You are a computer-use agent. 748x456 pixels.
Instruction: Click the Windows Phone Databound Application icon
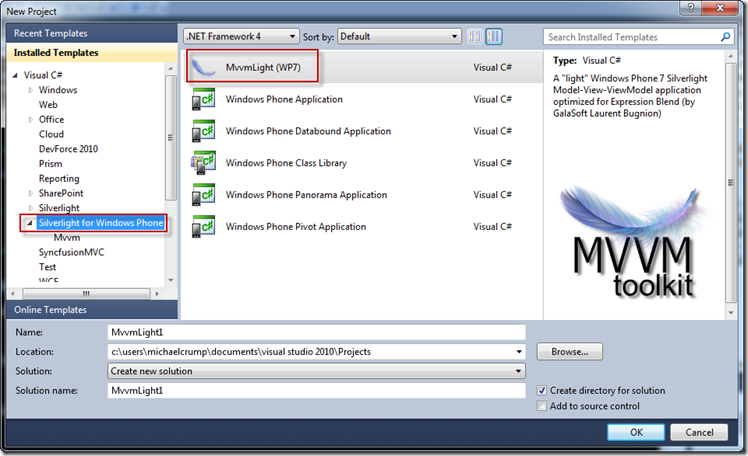coord(203,131)
